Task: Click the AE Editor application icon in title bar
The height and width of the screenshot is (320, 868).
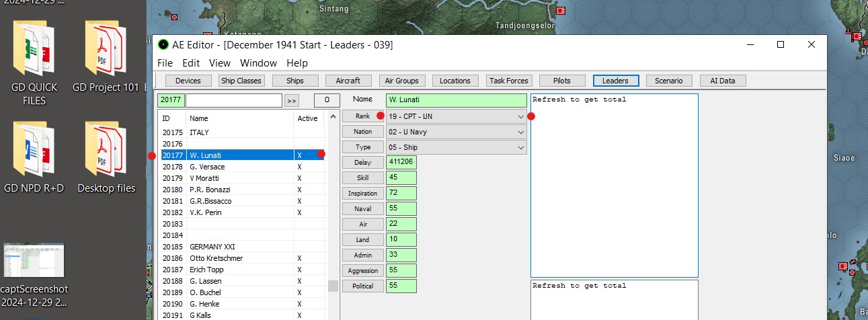Action: tap(163, 45)
